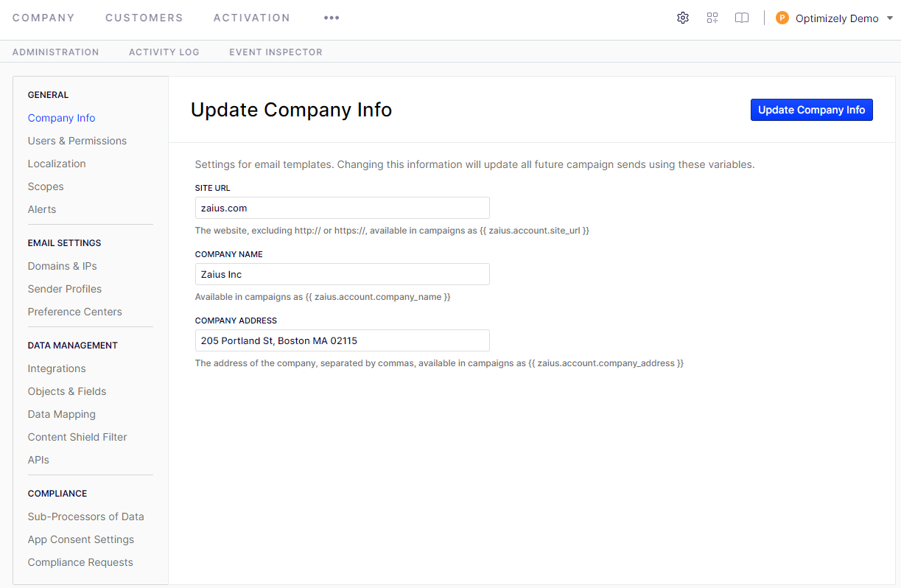Image resolution: width=901 pixels, height=588 pixels.
Task: Switch to the ACTIVITY LOG tab
Action: click(x=164, y=52)
